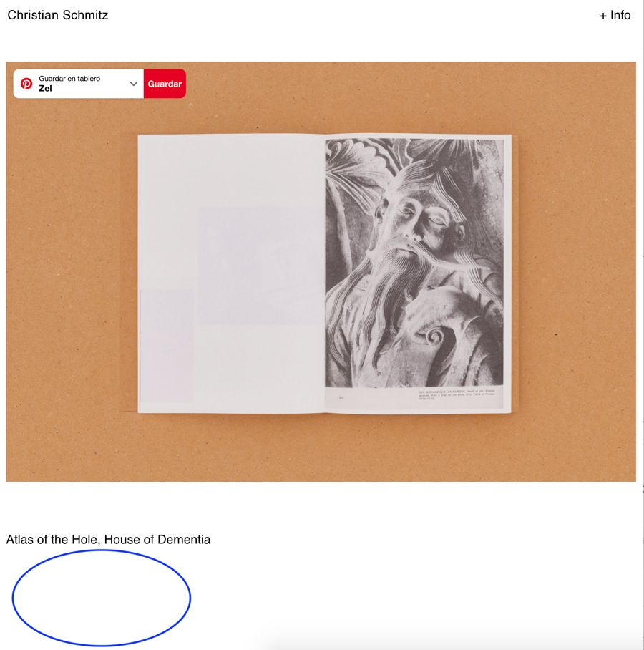Screen dimensions: 644x650
Task: Click the small caption under the sculpture photo
Action: coord(457,394)
